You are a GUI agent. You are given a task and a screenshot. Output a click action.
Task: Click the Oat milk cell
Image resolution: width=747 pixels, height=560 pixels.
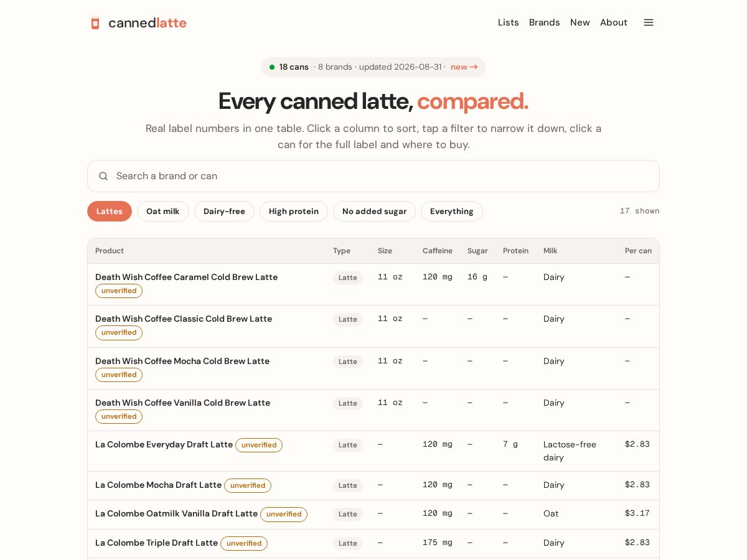point(551,513)
